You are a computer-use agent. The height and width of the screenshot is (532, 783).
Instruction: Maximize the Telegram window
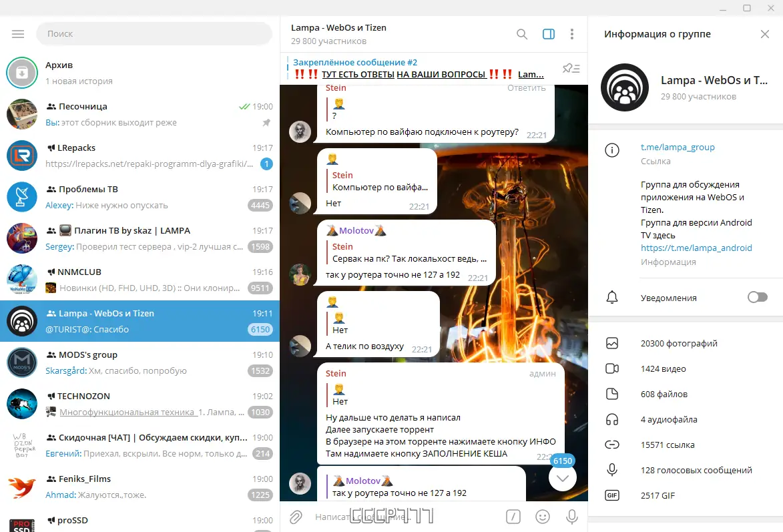tap(747, 7)
